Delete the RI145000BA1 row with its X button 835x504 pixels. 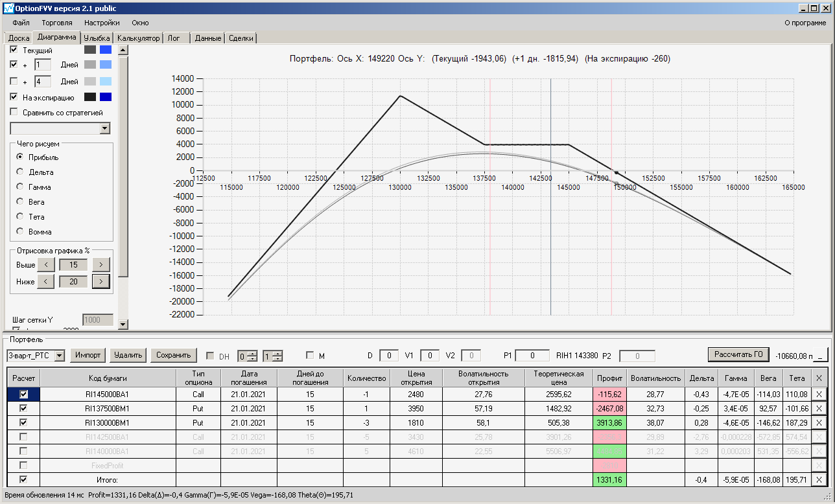[x=819, y=394]
